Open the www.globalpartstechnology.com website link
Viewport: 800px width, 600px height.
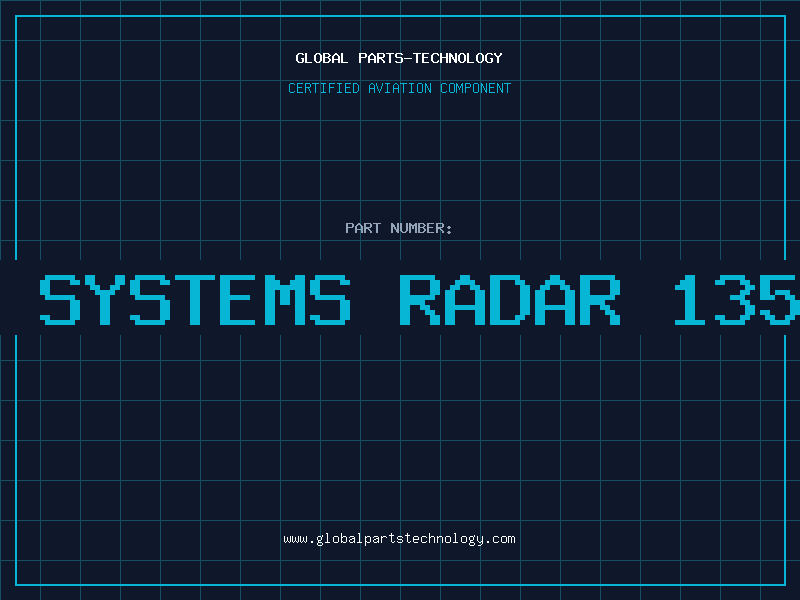[399, 538]
